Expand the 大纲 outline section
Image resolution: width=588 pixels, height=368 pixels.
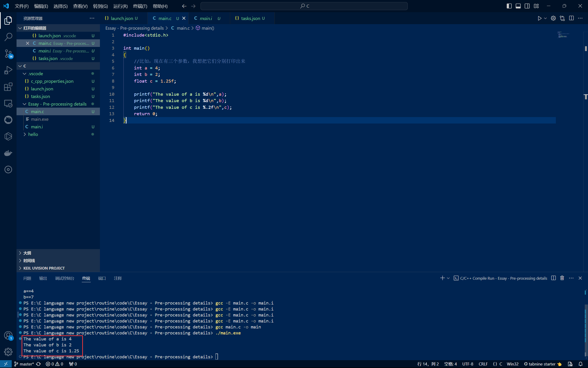58,253
